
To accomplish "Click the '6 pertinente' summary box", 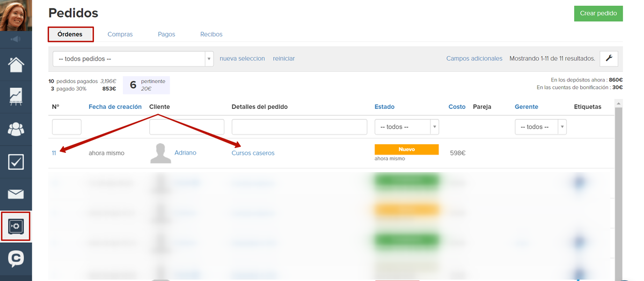I will [147, 84].
